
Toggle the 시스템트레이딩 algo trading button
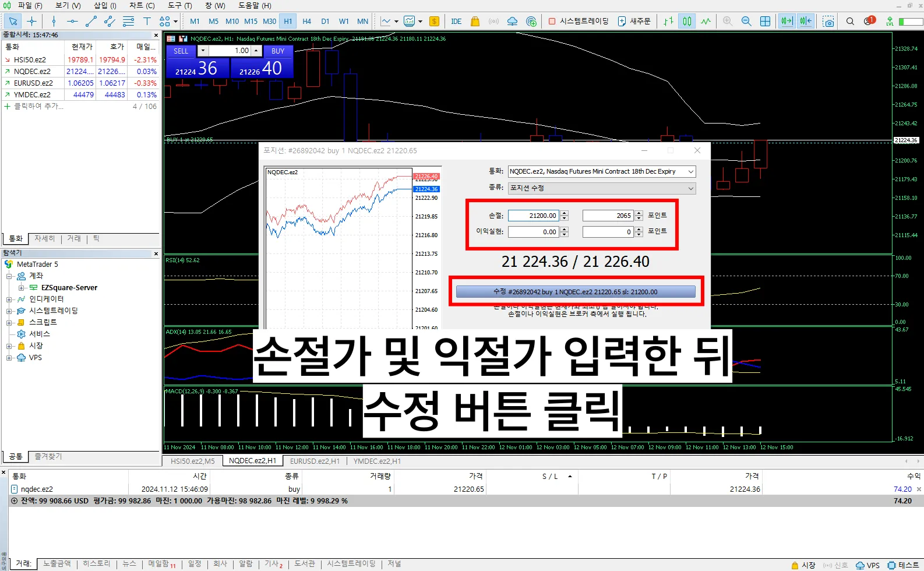point(579,21)
